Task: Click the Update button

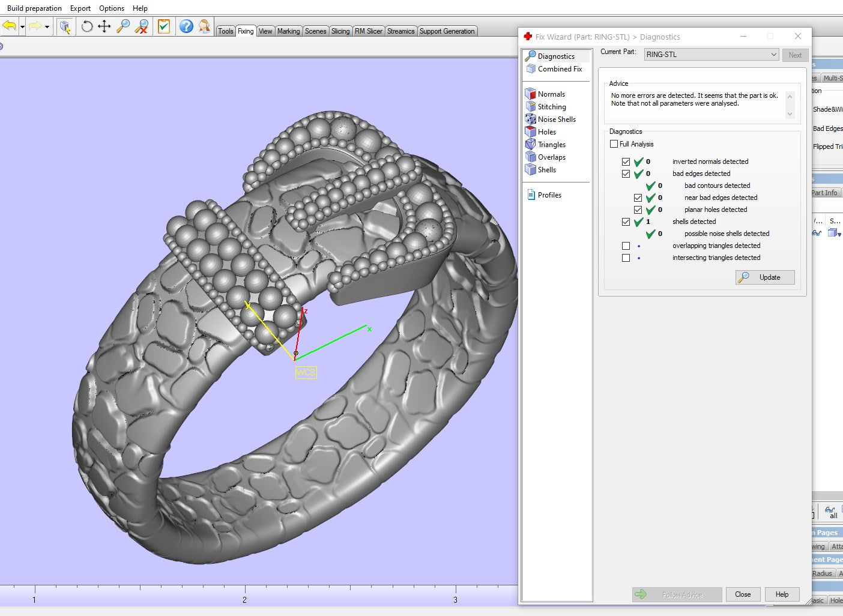Action: tap(765, 277)
